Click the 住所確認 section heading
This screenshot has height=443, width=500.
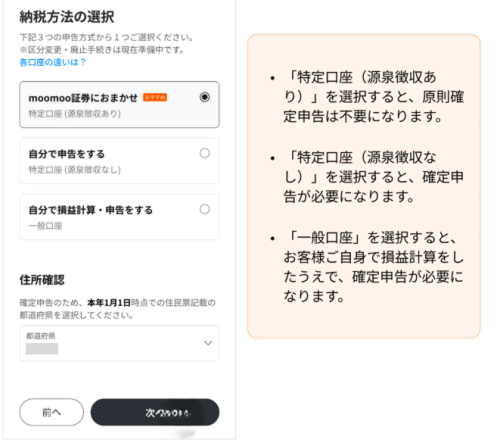42,280
